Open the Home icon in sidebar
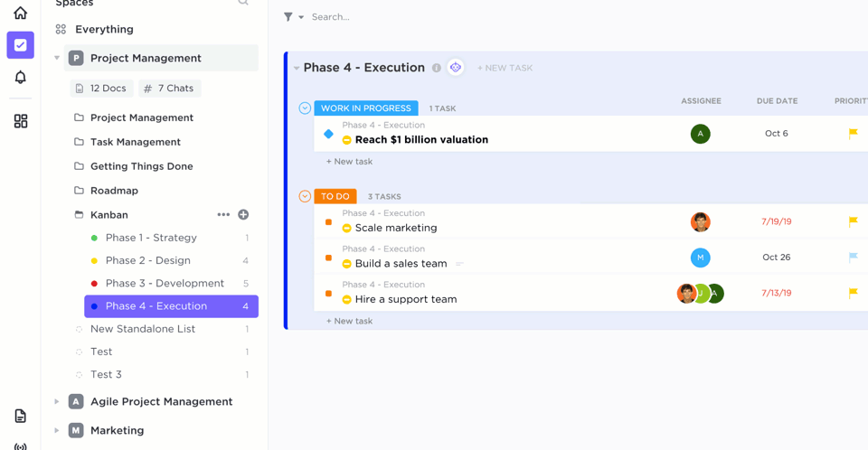Viewport: 868px width, 450px height. 20,13
